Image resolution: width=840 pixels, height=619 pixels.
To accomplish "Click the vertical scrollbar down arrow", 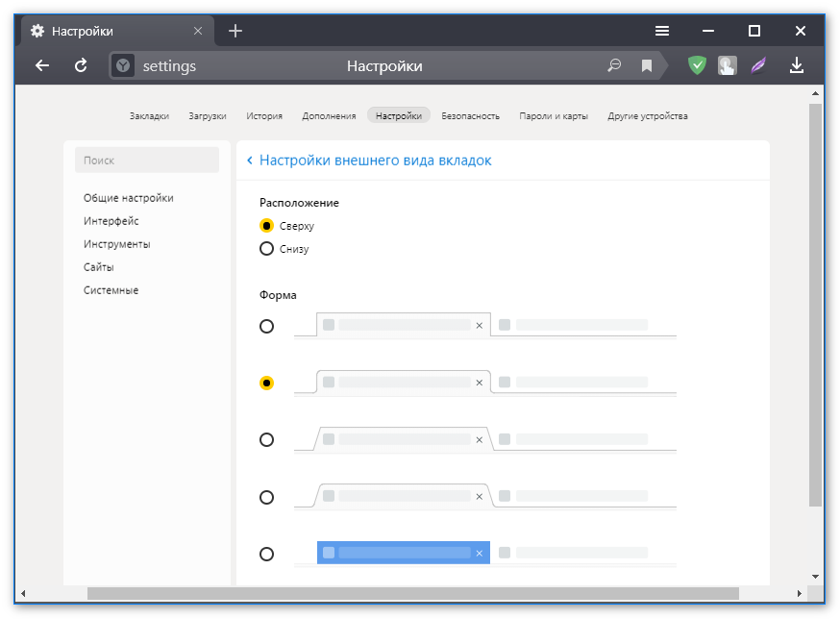I will click(x=815, y=576).
